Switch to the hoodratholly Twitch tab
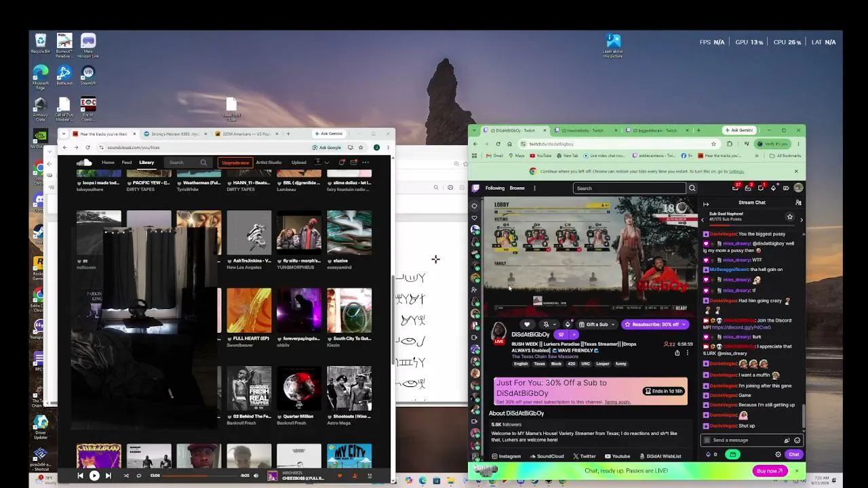This screenshot has width=868, height=488. [586, 130]
